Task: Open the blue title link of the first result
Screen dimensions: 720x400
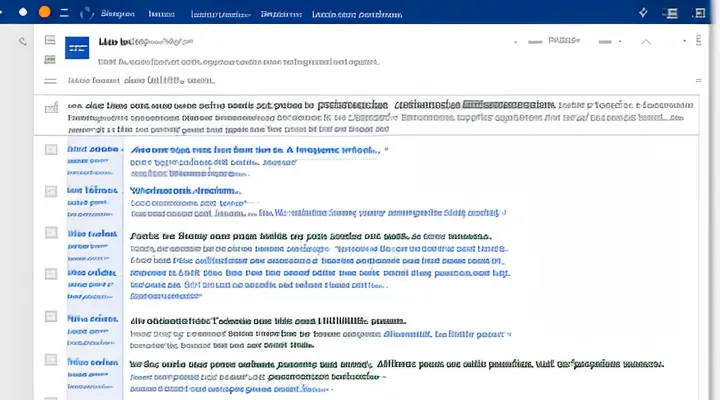Action: [256, 150]
